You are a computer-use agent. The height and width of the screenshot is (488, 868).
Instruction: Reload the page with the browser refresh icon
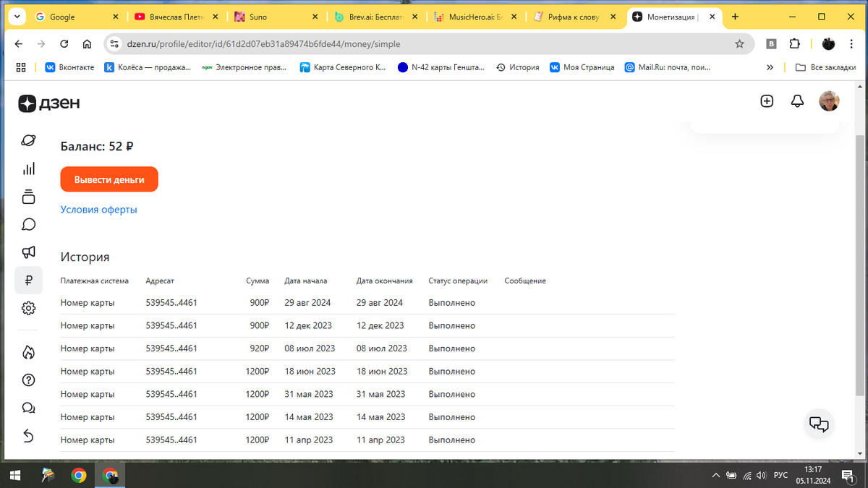[x=64, y=44]
